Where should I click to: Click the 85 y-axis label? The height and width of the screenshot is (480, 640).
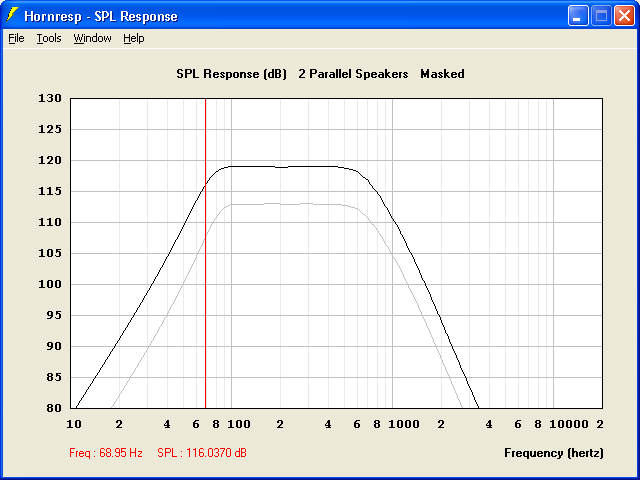click(x=54, y=378)
